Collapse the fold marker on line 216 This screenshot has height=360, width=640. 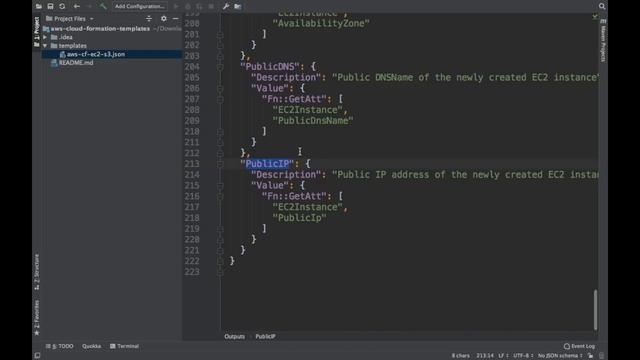coord(220,196)
